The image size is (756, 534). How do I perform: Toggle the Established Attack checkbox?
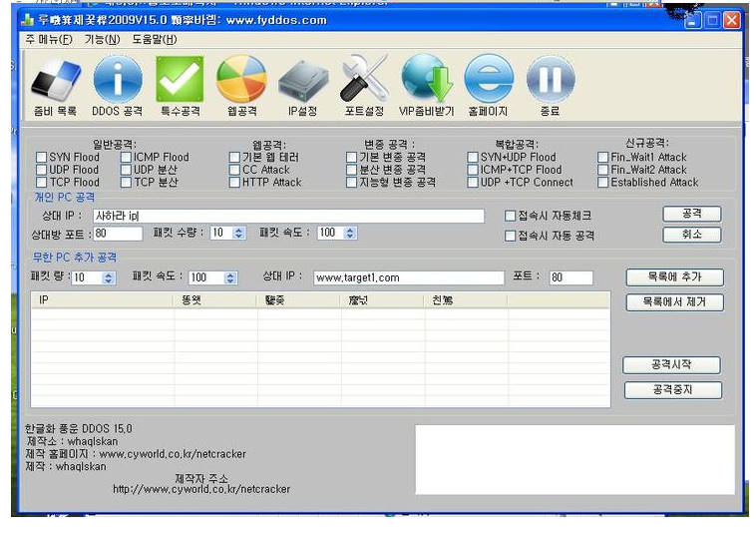pos(602,183)
